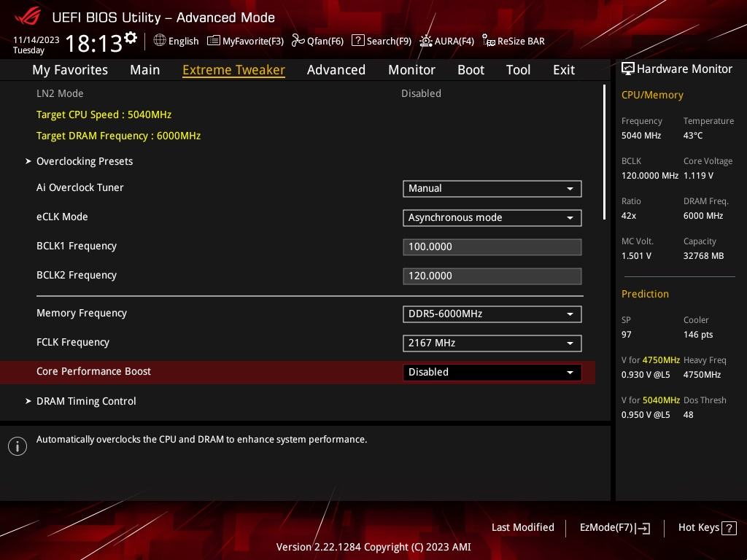Toggle the ReSize BAR icon

coord(488,41)
